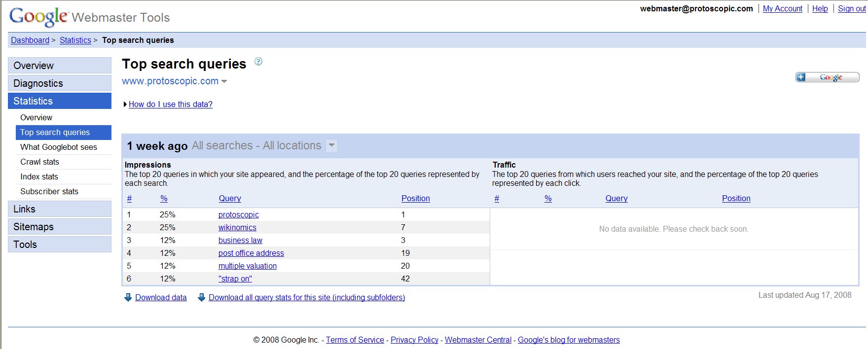Screen dimensions: 868x349
Task: Go to Dashboard breadcrumb link
Action: (30, 40)
